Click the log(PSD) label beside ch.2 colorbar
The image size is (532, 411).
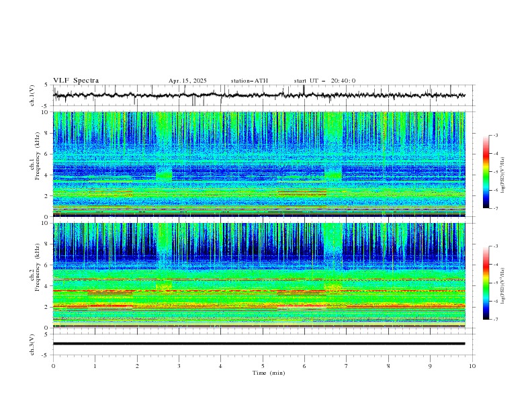click(x=503, y=285)
